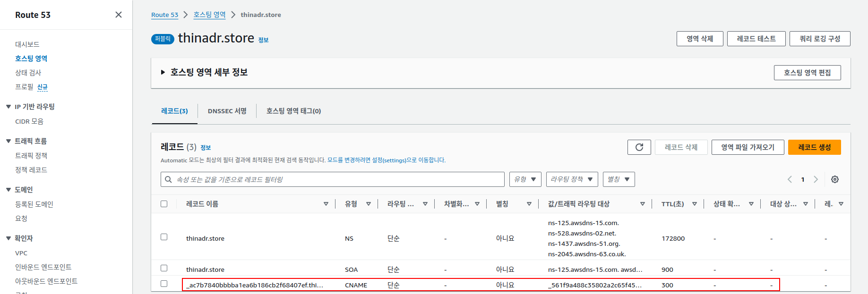Click the TTL value 172800
This screenshot has width=868, height=294.
(x=673, y=238)
